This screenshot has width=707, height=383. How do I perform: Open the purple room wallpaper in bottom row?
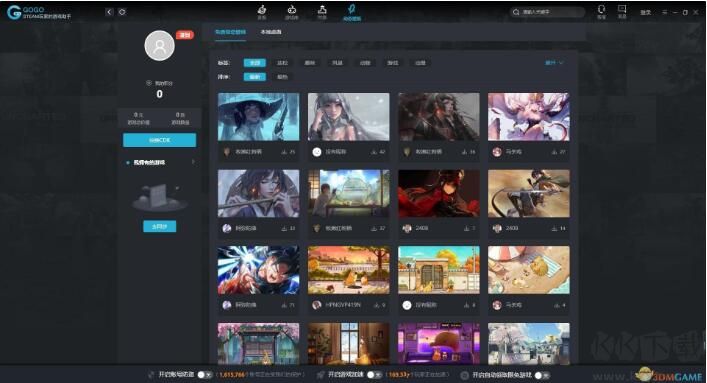click(x=439, y=343)
